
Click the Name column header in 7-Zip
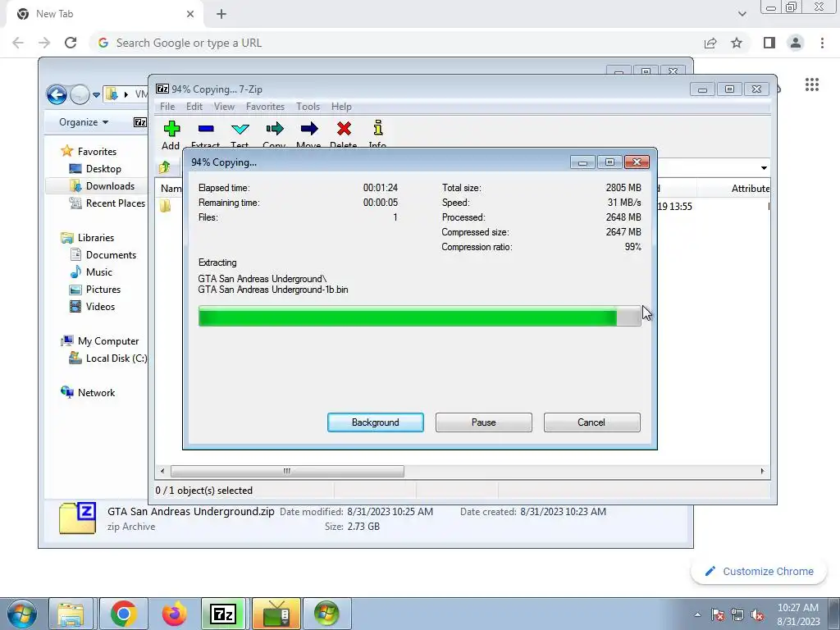171,189
